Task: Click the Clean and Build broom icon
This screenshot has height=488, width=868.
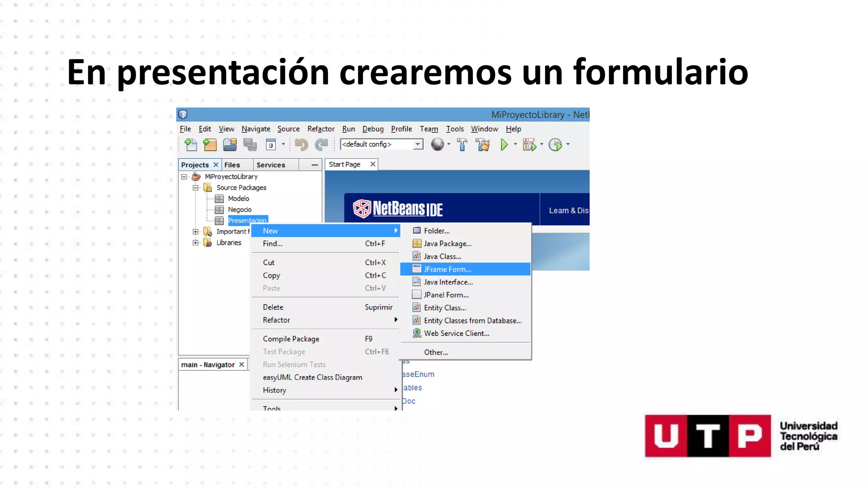Action: [483, 145]
